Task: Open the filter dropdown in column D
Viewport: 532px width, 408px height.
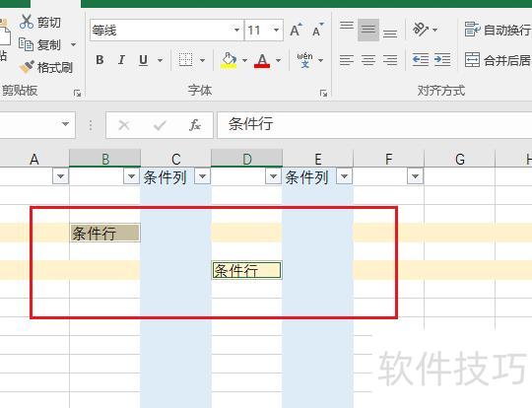Action: pyautogui.click(x=274, y=176)
